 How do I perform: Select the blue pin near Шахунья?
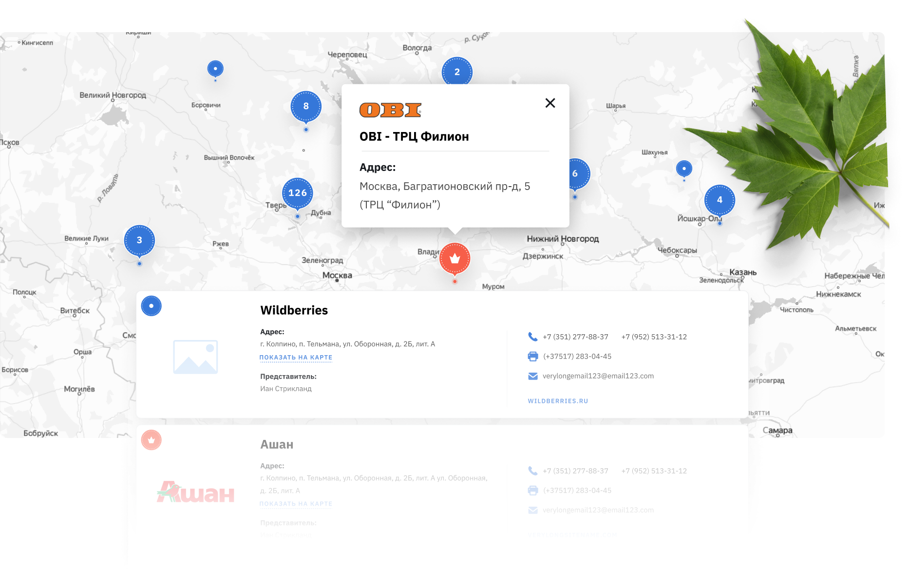(684, 169)
